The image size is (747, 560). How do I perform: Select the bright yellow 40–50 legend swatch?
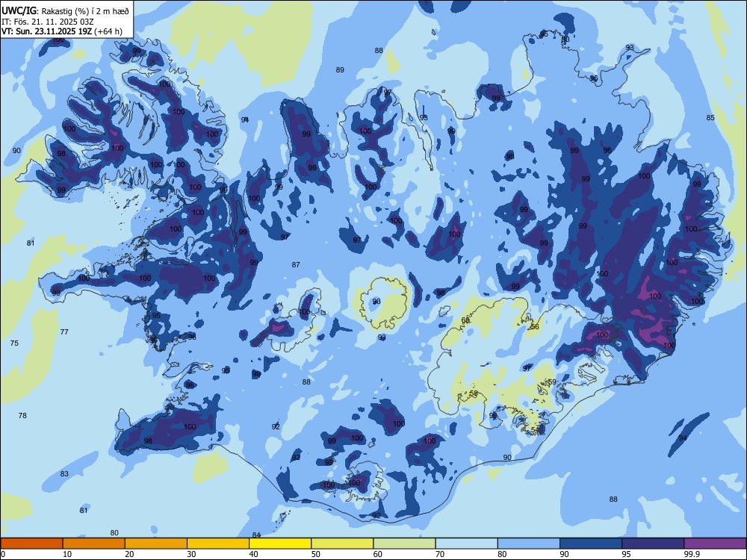[x=280, y=544]
